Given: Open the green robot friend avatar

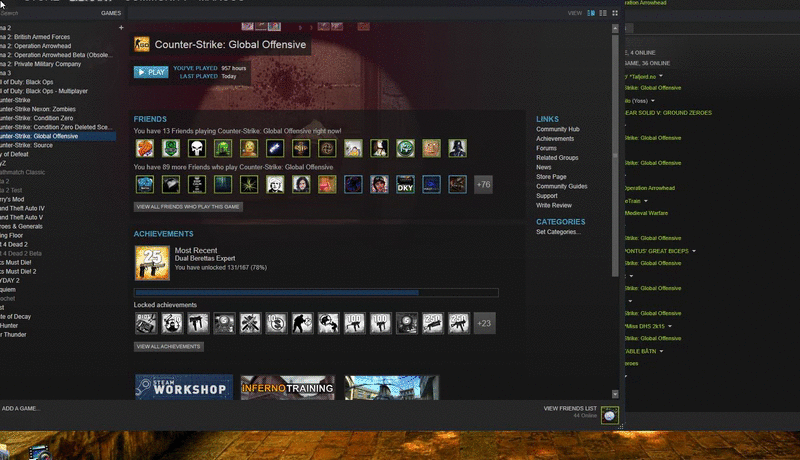Looking at the screenshot, I should [x=223, y=148].
